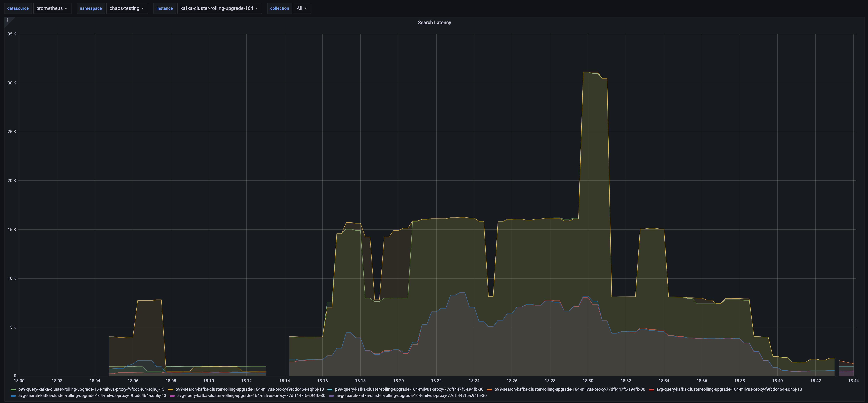
Task: Open the prometheus datasource dropdown
Action: (x=52, y=8)
